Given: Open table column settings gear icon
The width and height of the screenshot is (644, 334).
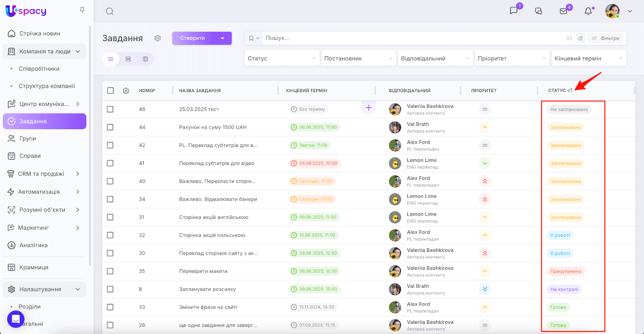Looking at the screenshot, I should (126, 91).
